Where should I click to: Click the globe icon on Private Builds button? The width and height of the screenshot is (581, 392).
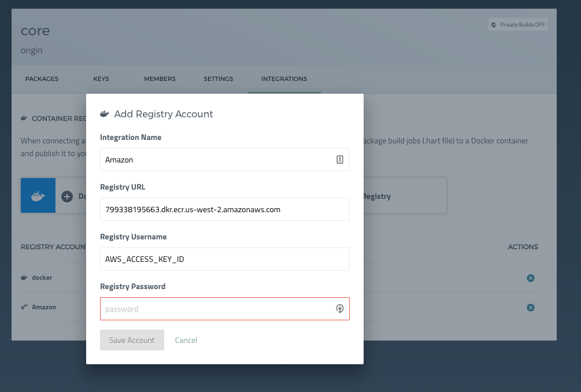click(493, 24)
